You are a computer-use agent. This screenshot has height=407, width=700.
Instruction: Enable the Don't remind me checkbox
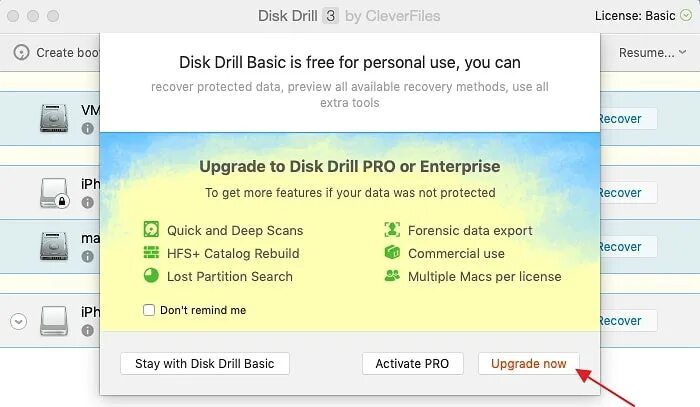[x=149, y=310]
